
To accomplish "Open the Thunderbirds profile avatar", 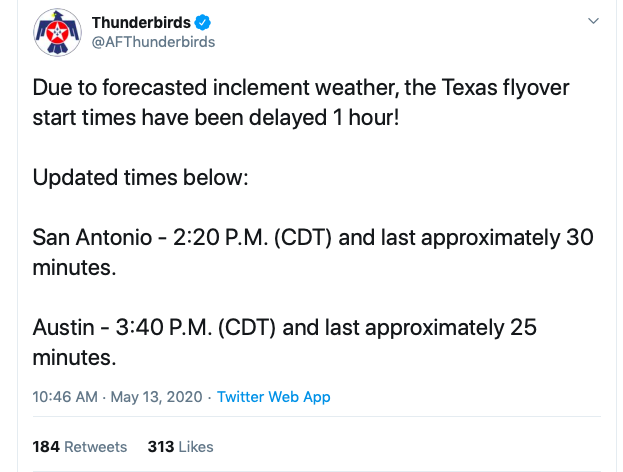I will 58,32.
